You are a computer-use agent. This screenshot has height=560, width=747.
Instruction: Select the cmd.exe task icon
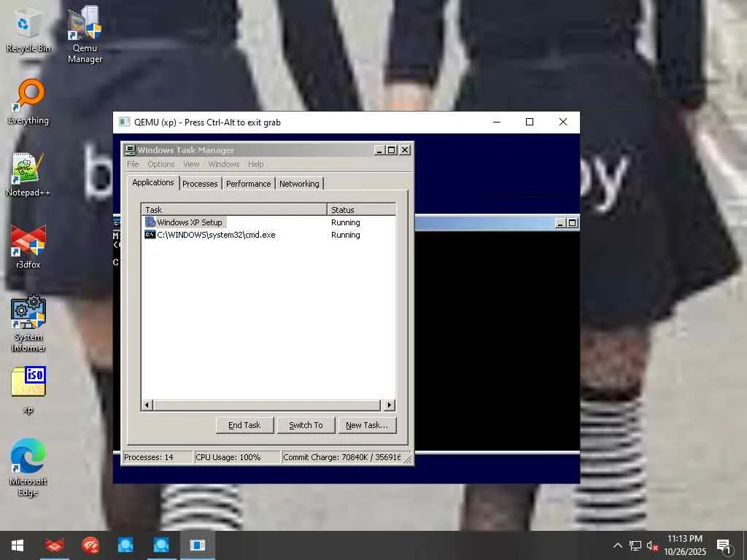coord(150,235)
